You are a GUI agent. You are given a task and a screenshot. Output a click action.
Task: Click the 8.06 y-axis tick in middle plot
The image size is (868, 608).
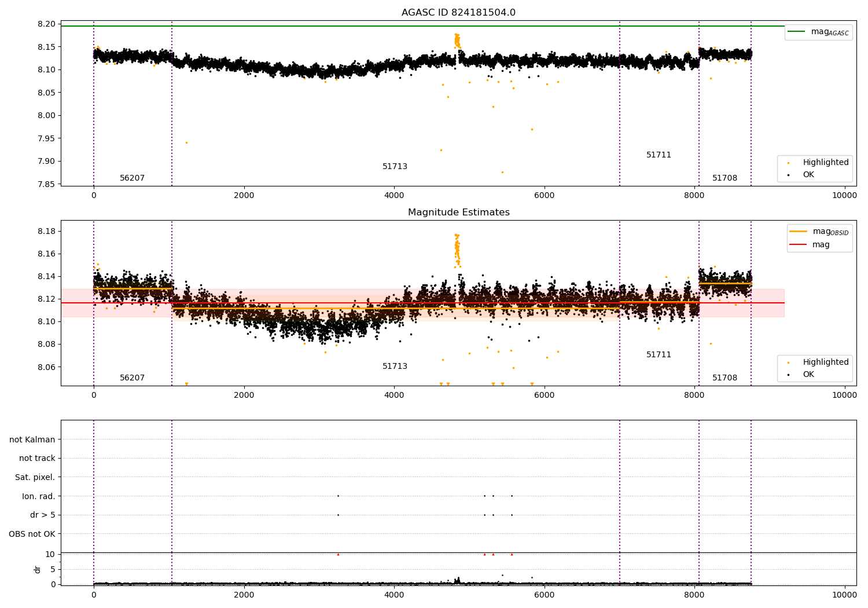point(47,367)
